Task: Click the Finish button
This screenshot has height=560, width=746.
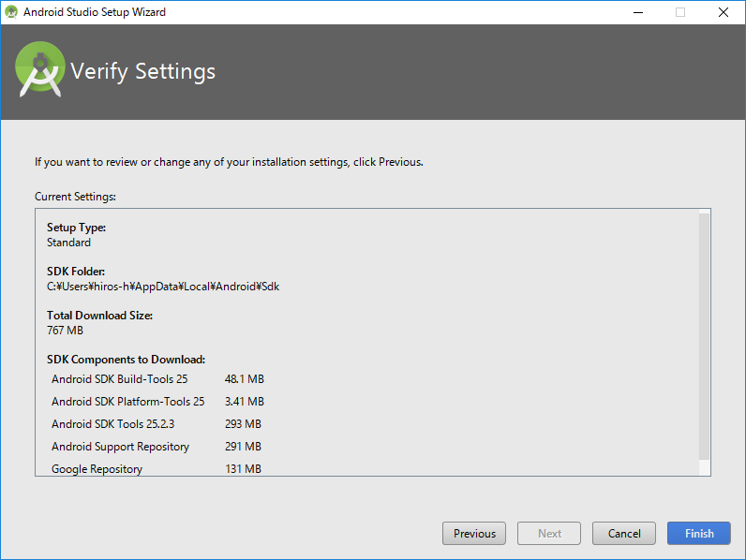Action: coord(699,534)
